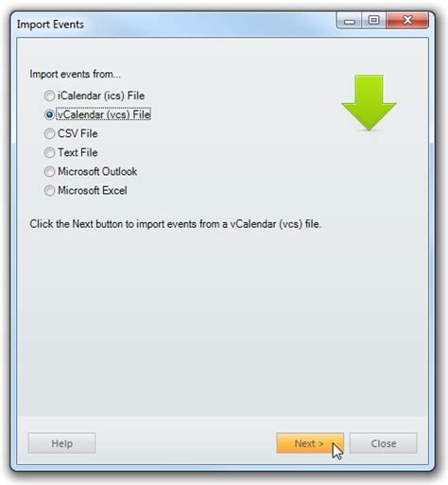Click the Import Events title bar text
Image resolution: width=448 pixels, height=485 pixels.
coord(50,25)
